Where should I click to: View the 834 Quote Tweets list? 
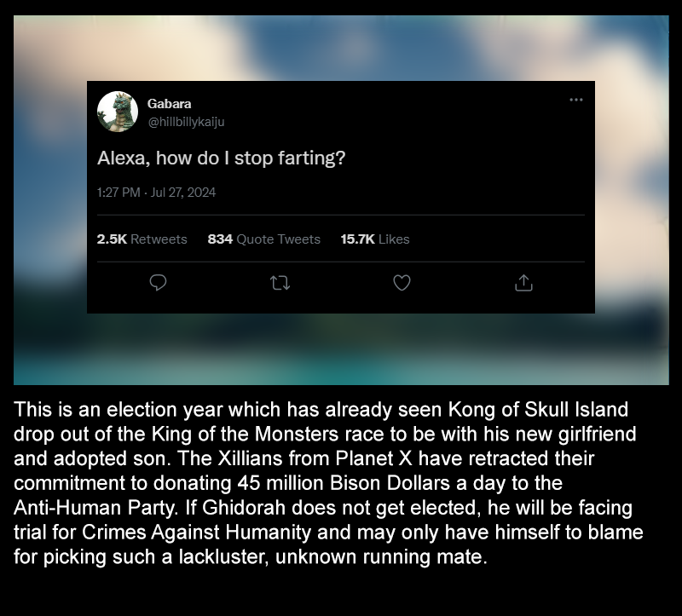(264, 239)
